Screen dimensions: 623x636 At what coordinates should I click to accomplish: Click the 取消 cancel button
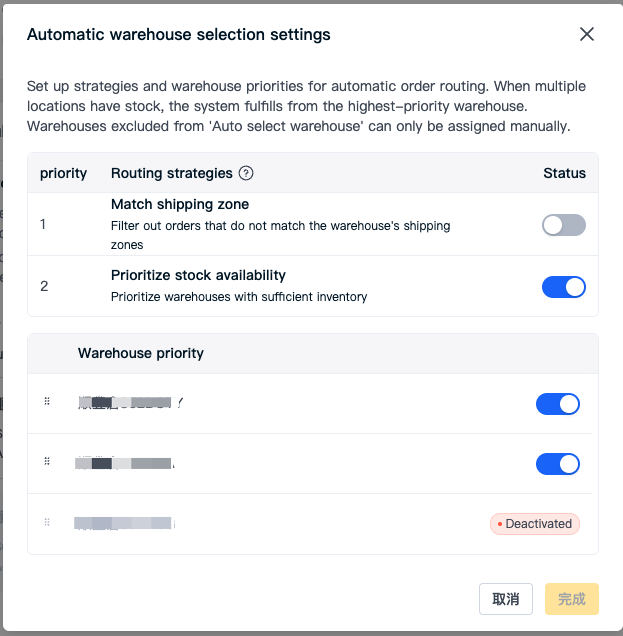506,599
